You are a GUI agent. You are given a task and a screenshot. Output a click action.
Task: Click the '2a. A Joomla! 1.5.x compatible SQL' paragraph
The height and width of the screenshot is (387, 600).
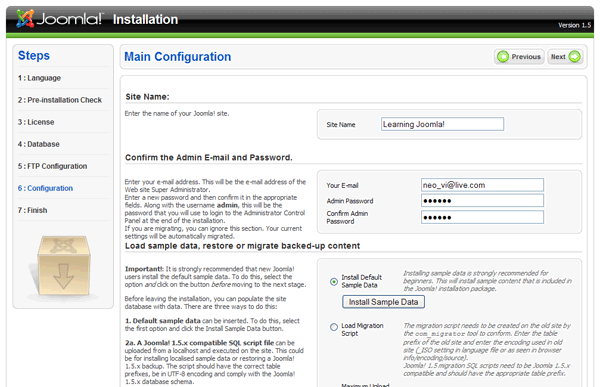(x=214, y=362)
